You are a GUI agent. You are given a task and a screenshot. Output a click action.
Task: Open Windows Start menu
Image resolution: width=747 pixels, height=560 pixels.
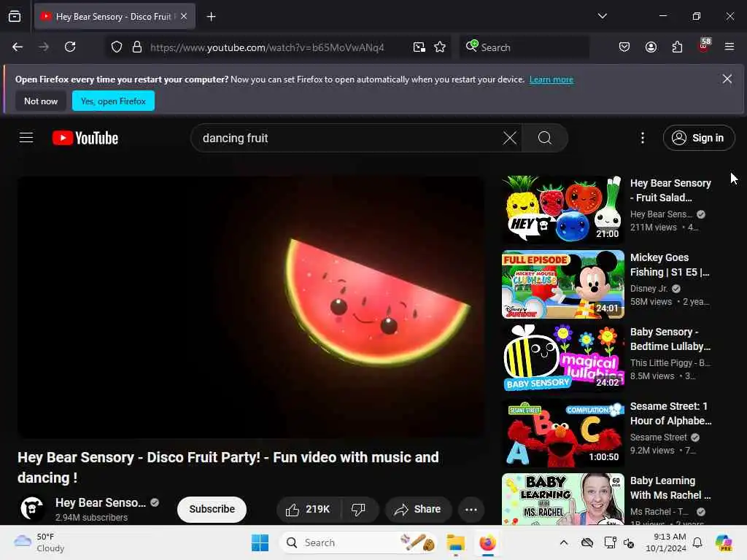pyautogui.click(x=260, y=542)
